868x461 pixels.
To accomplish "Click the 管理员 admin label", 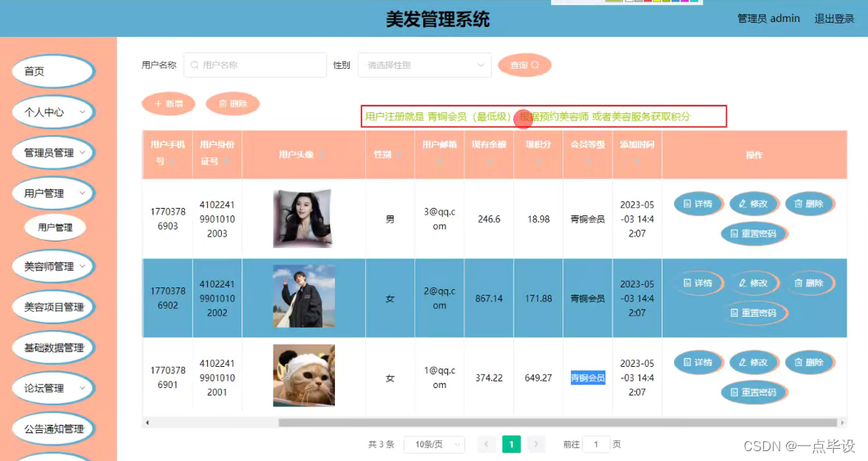I will point(768,19).
